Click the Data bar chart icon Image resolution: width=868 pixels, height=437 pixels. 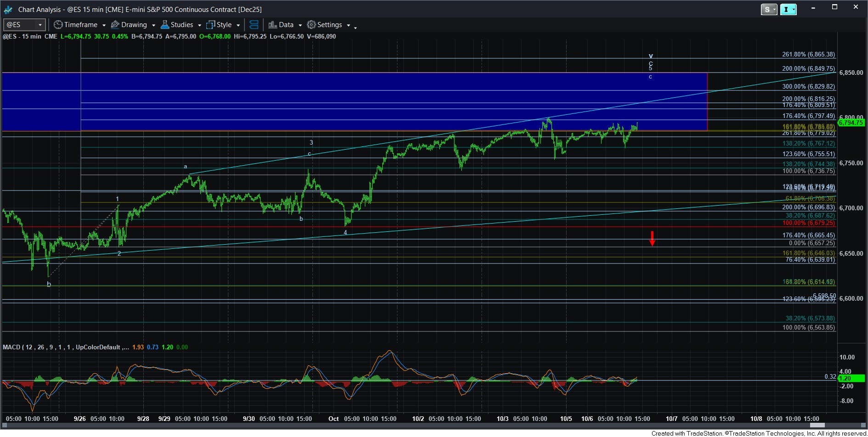tap(272, 25)
